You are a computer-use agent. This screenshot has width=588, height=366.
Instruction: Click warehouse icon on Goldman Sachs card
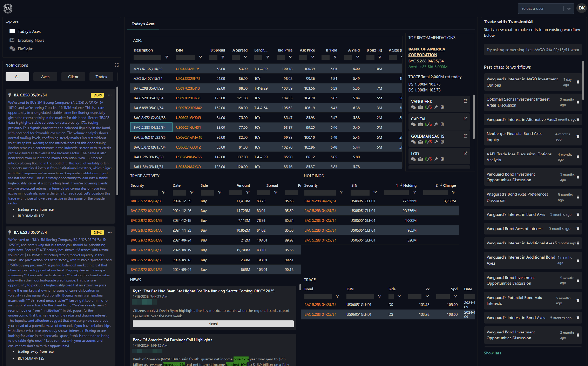420,142
